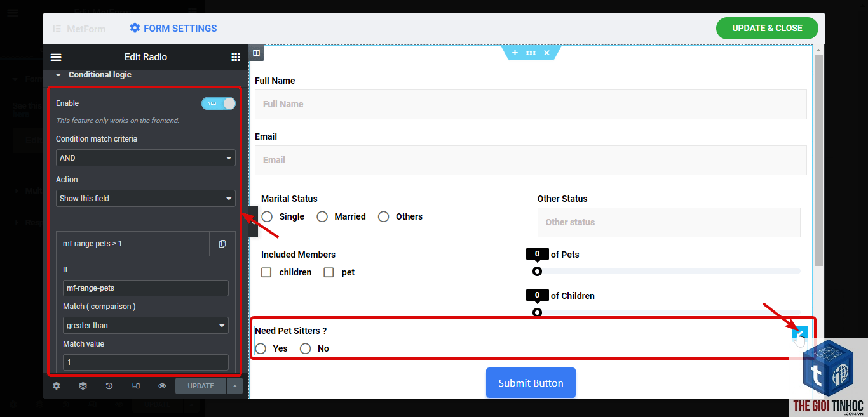The width and height of the screenshot is (868, 417).
Task: Open the Elementor hamburger menu
Action: coord(56,57)
